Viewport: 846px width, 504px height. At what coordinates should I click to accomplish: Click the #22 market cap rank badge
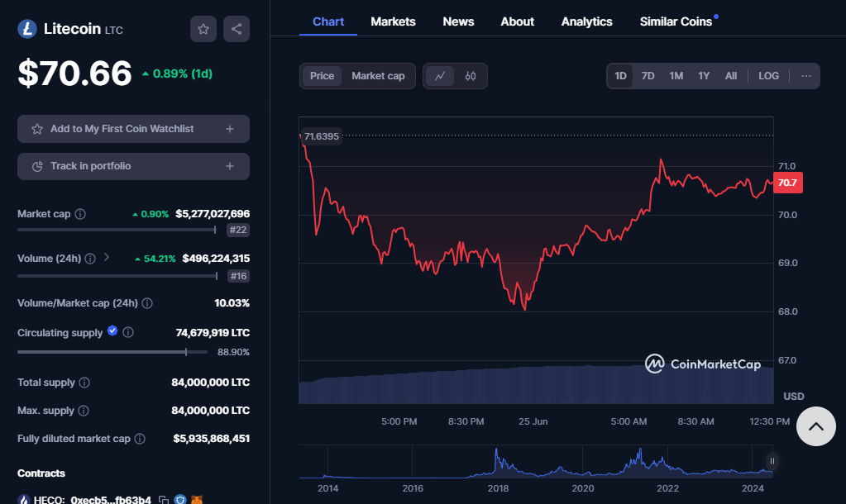tap(238, 231)
